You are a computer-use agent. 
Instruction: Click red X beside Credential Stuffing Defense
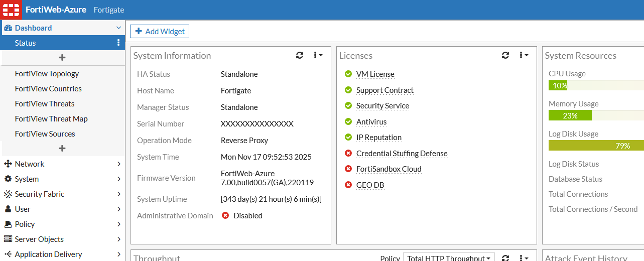point(348,153)
